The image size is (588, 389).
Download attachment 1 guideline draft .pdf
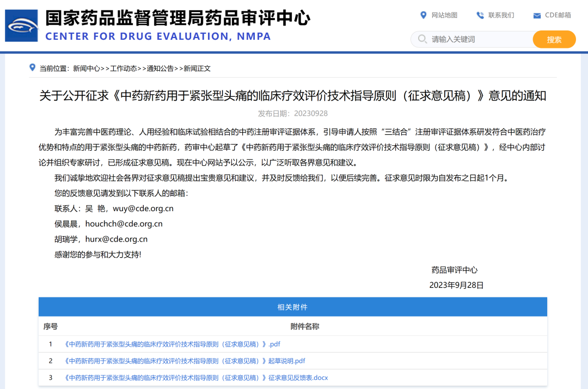[x=171, y=344]
